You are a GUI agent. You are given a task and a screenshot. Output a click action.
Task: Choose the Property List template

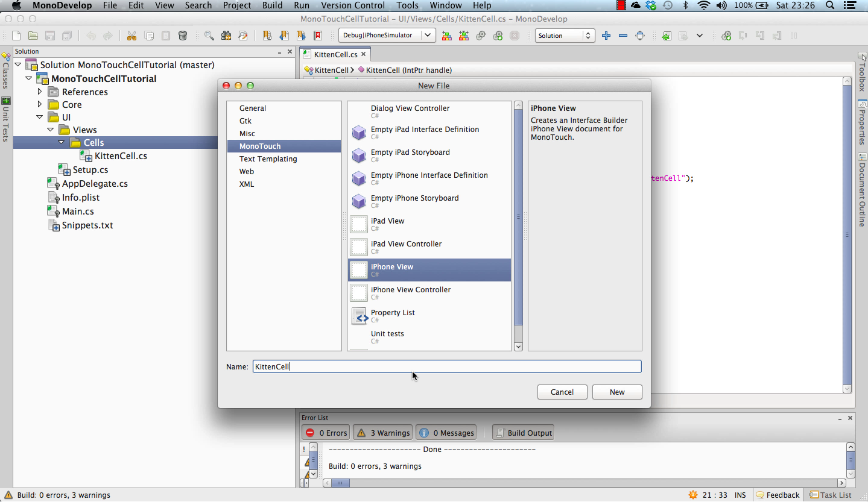tap(429, 316)
